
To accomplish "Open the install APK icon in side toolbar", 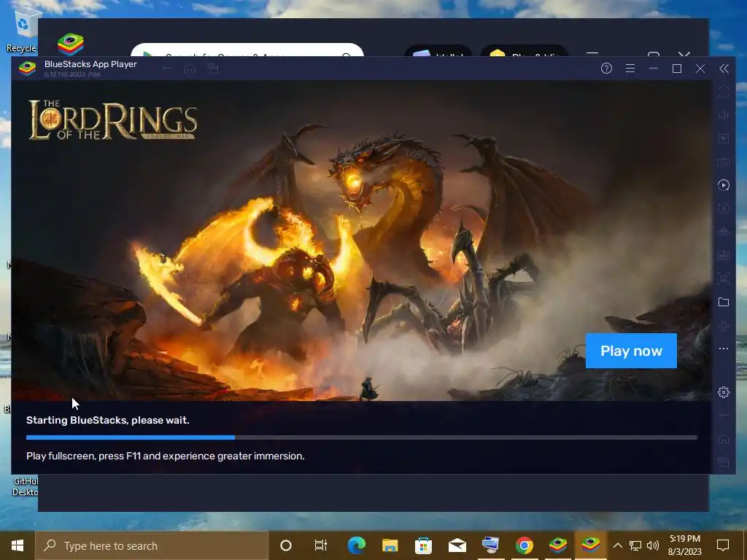I will 724,255.
